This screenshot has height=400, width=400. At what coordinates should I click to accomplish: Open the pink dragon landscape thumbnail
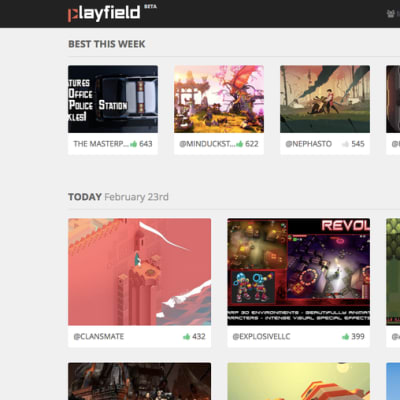pyautogui.click(x=219, y=99)
